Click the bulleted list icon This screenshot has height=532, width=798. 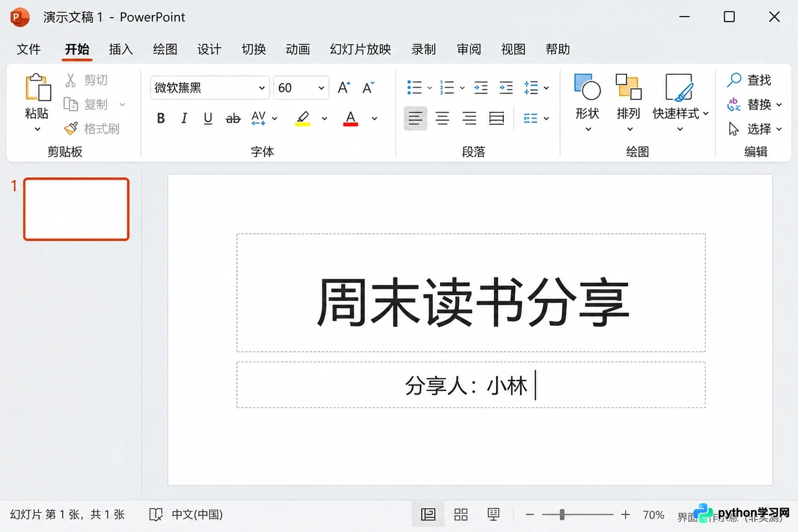click(414, 88)
